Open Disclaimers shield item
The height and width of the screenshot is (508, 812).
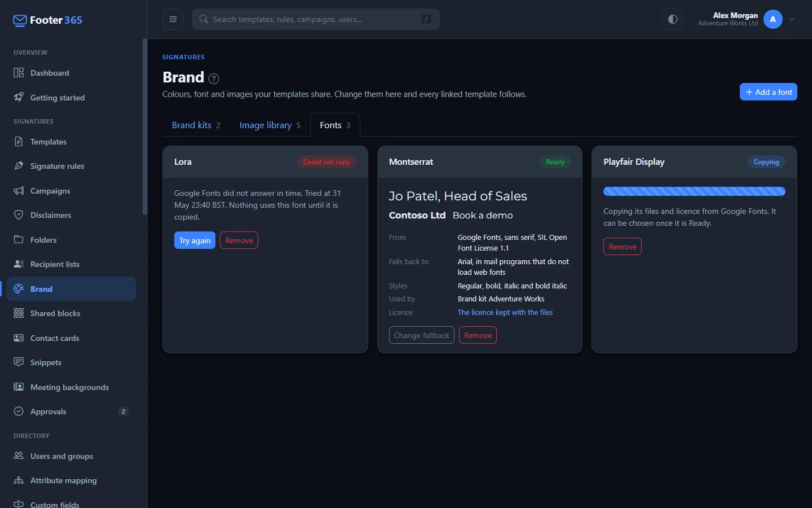(72, 215)
